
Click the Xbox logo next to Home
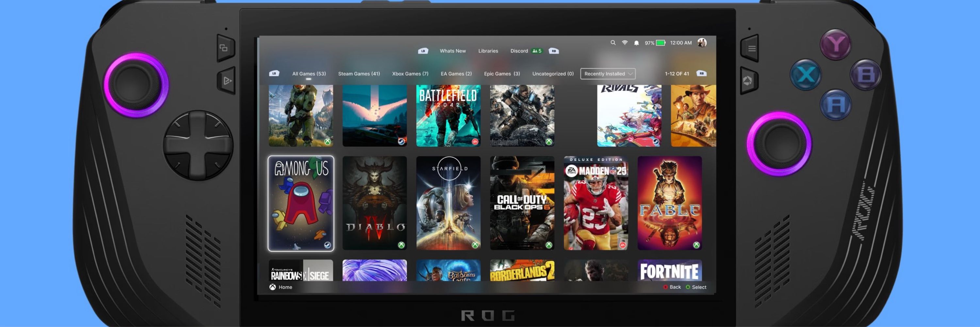click(272, 287)
